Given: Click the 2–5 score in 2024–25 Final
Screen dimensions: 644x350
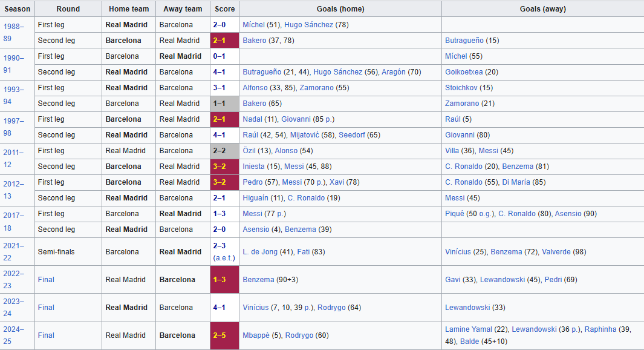Looking at the screenshot, I should coord(220,335).
